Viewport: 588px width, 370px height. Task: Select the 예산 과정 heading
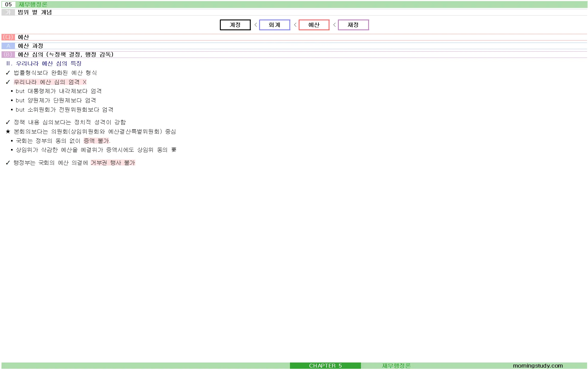pyautogui.click(x=31, y=46)
